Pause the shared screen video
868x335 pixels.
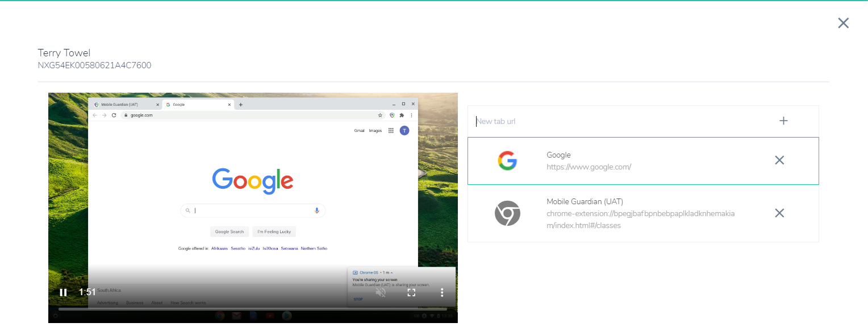coord(63,292)
